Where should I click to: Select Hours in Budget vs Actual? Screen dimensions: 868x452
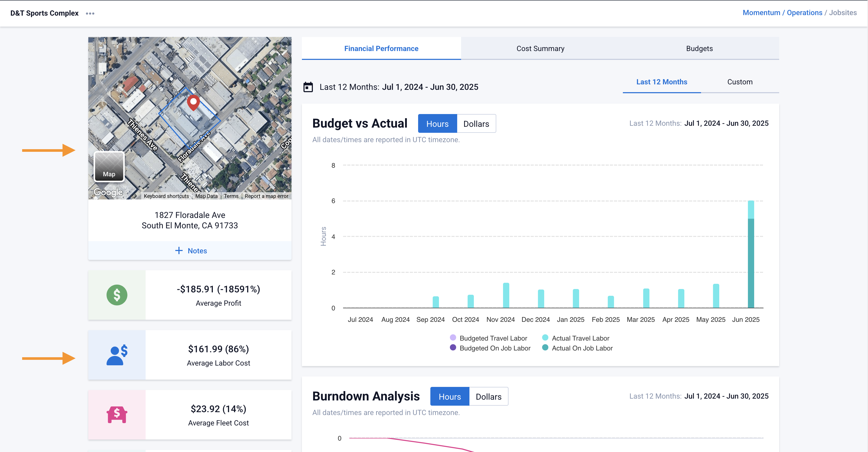point(437,124)
